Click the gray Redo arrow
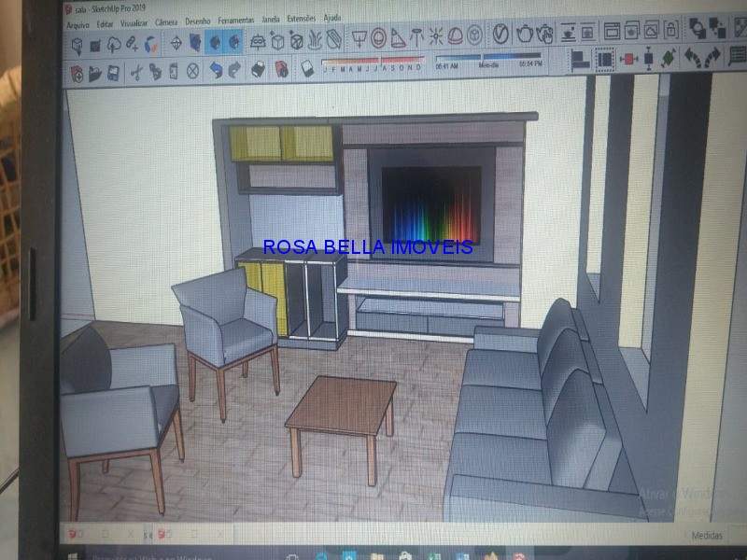Screen dimensions: 747x560 pyautogui.click(x=234, y=69)
